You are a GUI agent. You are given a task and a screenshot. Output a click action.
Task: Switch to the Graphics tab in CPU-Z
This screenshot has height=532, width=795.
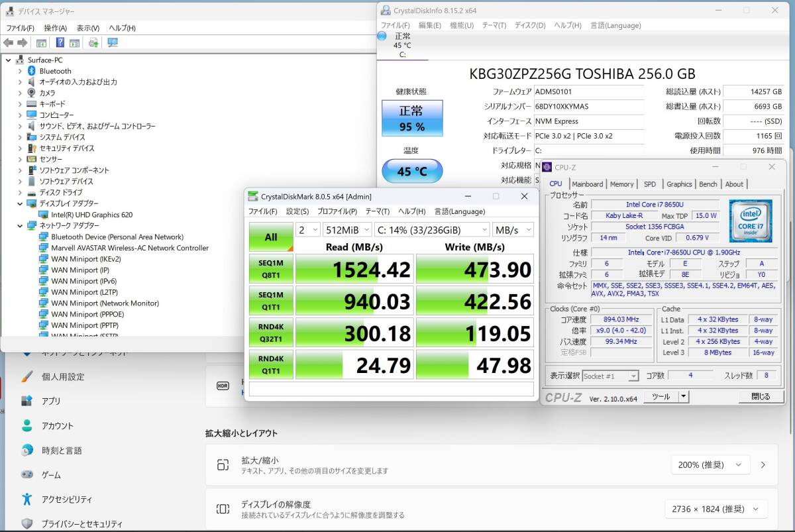point(679,184)
